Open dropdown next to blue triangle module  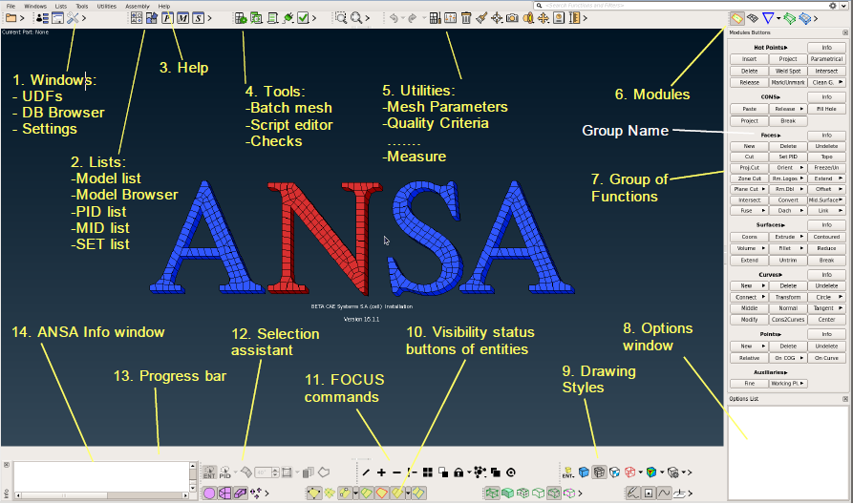click(x=778, y=18)
